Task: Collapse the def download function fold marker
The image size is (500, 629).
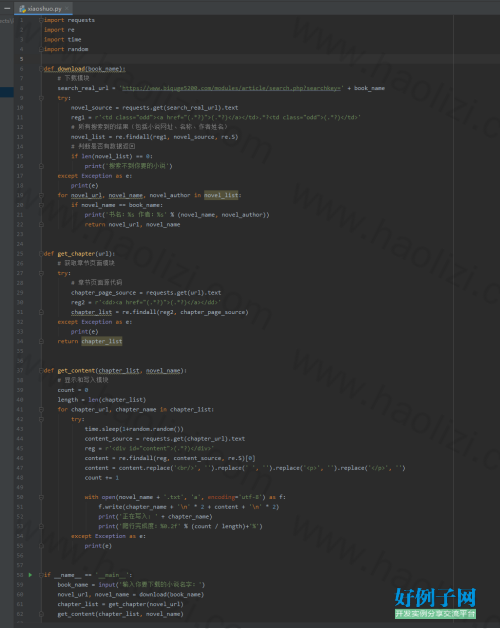Action: pos(41,69)
